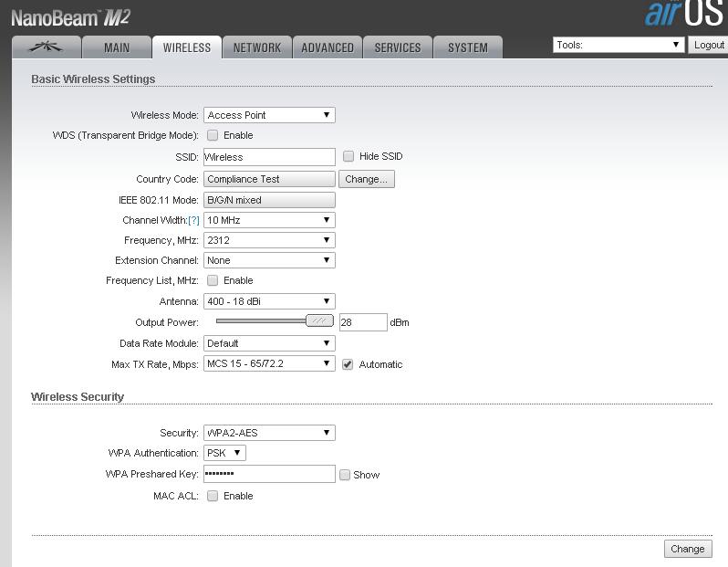Switch to the SYSTEM tab

point(467,47)
